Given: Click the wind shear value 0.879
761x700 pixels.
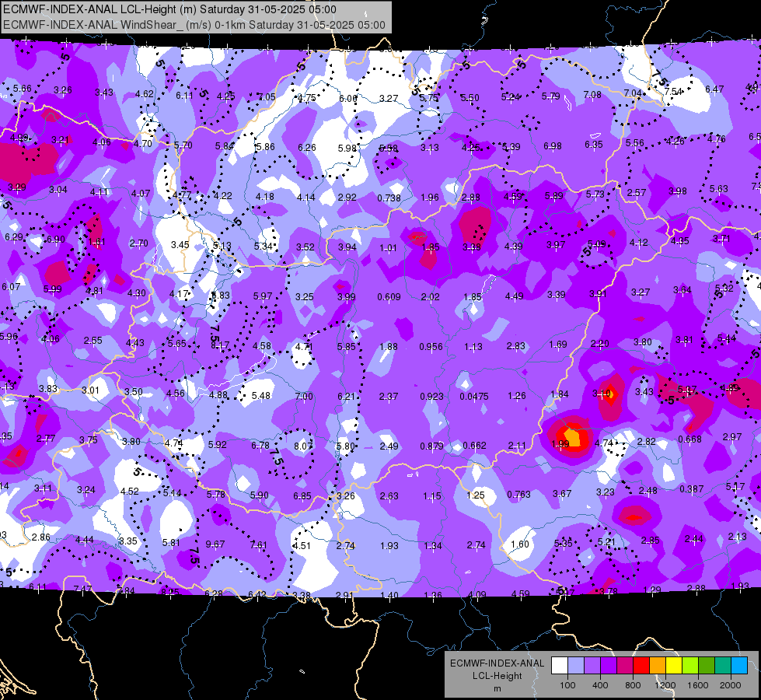Looking at the screenshot, I should click(431, 446).
